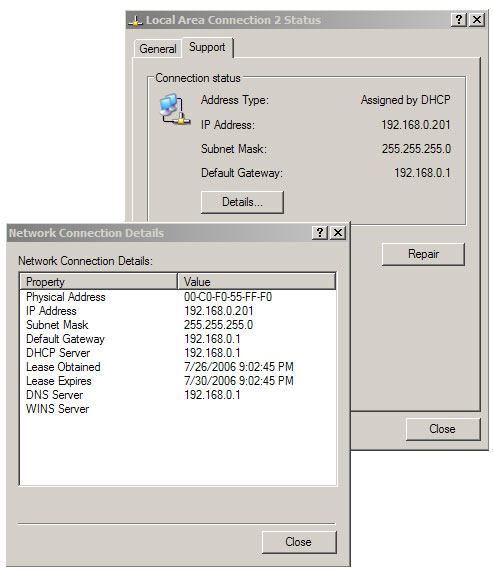The height and width of the screenshot is (571, 493).
Task: Close the Local Area Connection 2 Status window with X
Action: tap(477, 19)
